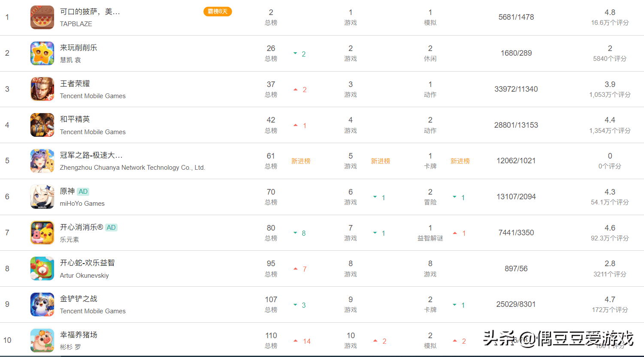Click the 幸福养猪场 pig app icon

42,340
